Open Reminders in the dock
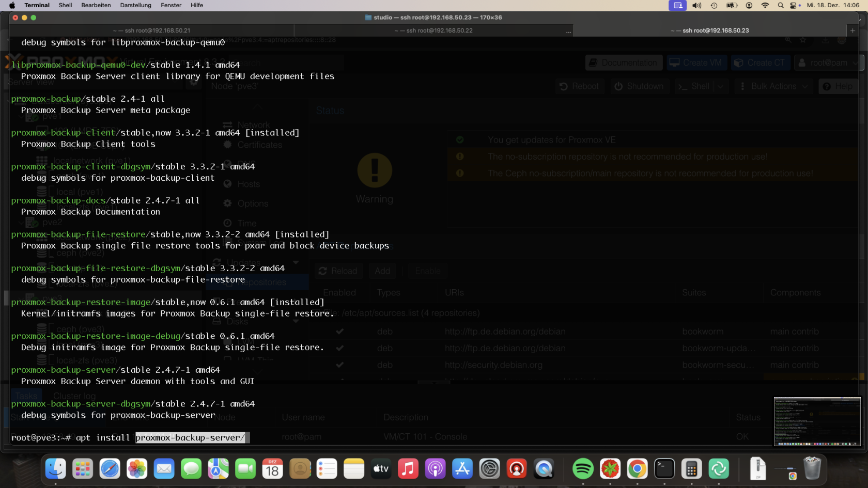This screenshot has width=868, height=488. (327, 469)
